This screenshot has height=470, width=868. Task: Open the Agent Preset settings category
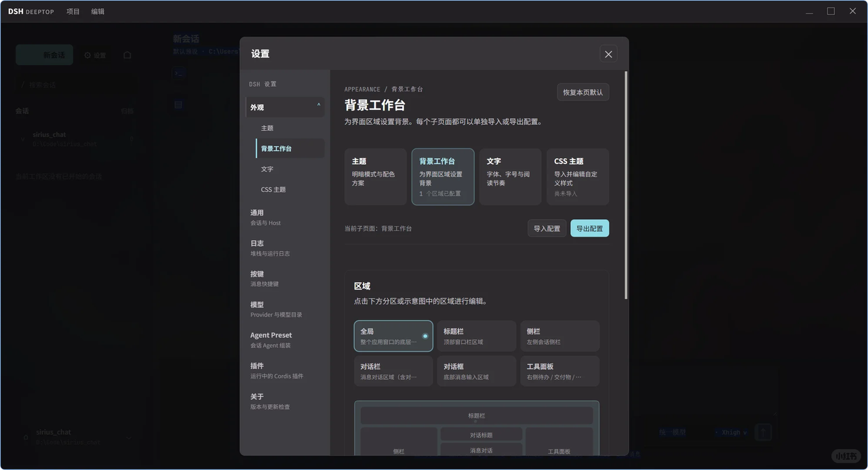tap(285, 340)
